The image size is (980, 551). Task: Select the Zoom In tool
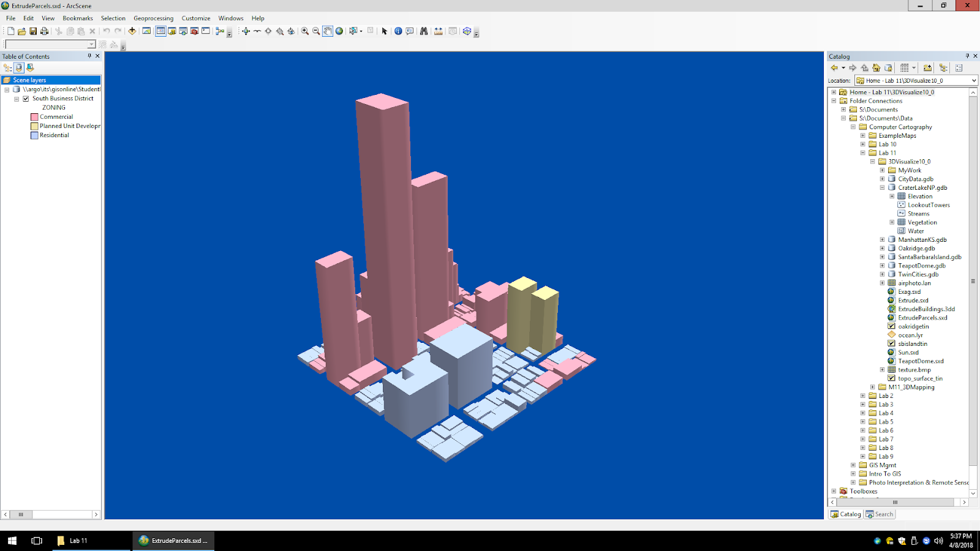pos(304,31)
